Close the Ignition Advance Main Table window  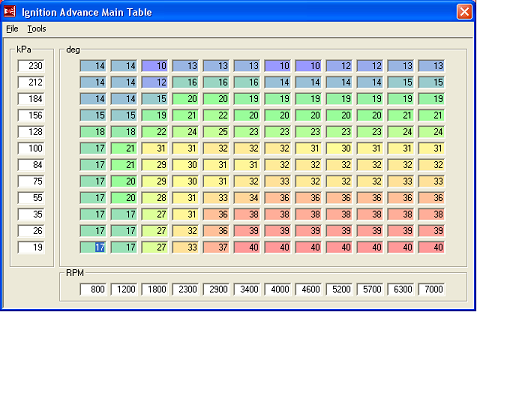[464, 12]
